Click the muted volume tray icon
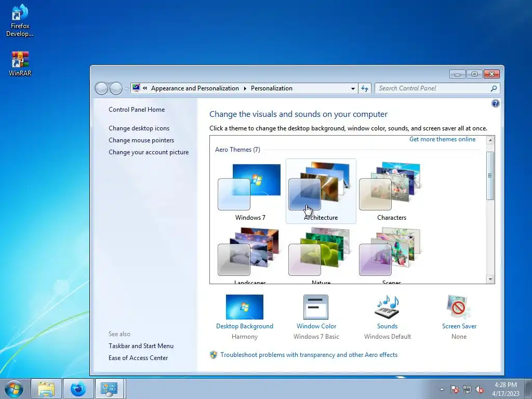The image size is (532, 399). (480, 389)
